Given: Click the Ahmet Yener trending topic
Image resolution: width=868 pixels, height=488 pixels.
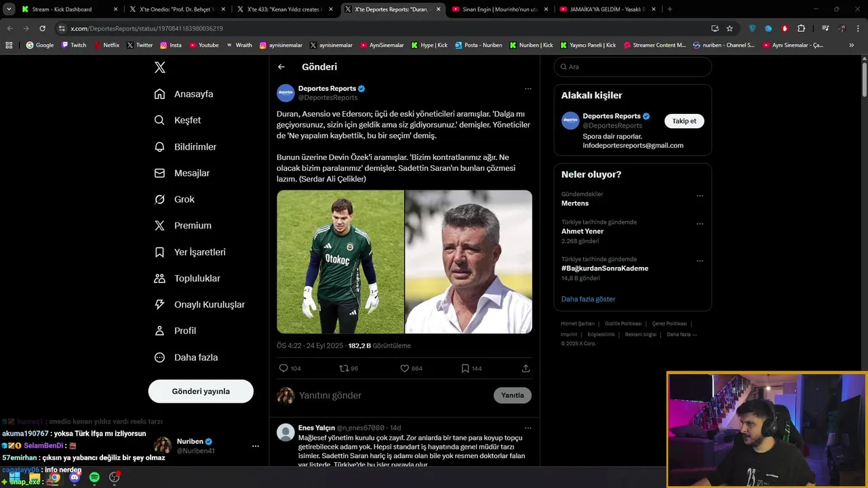Looking at the screenshot, I should pyautogui.click(x=583, y=231).
